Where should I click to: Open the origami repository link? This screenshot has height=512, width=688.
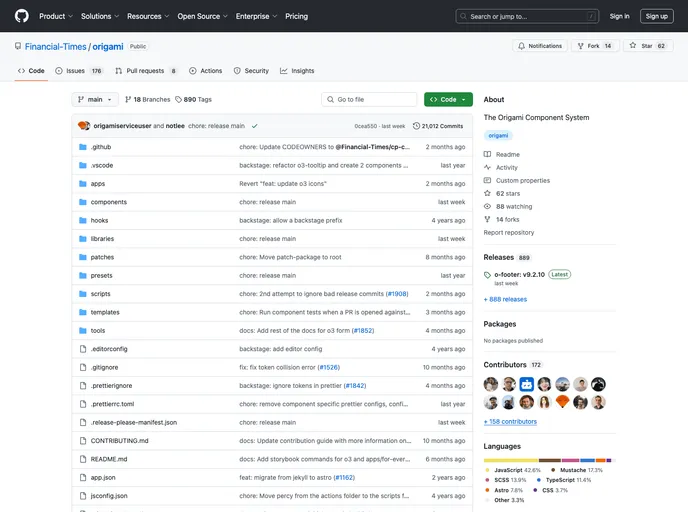[108, 47]
